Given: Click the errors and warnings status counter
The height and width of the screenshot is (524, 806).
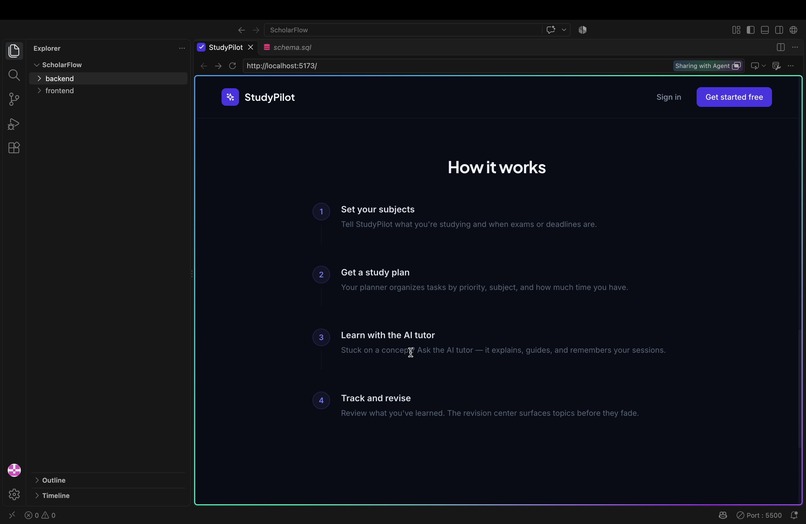Looking at the screenshot, I should (40, 515).
